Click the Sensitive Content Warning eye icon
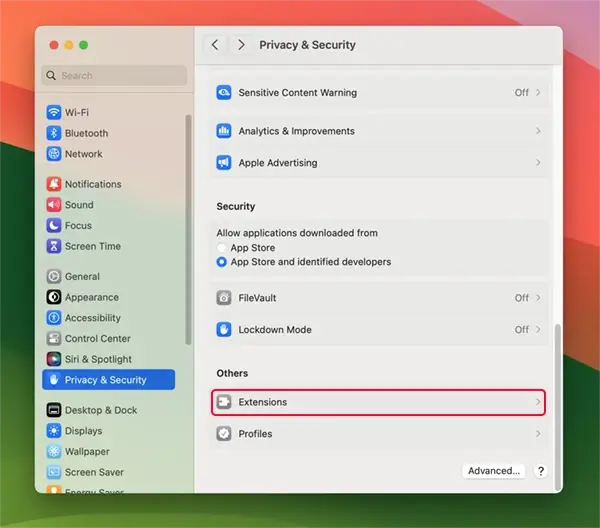Viewport: 600px width, 528px height. pos(224,92)
